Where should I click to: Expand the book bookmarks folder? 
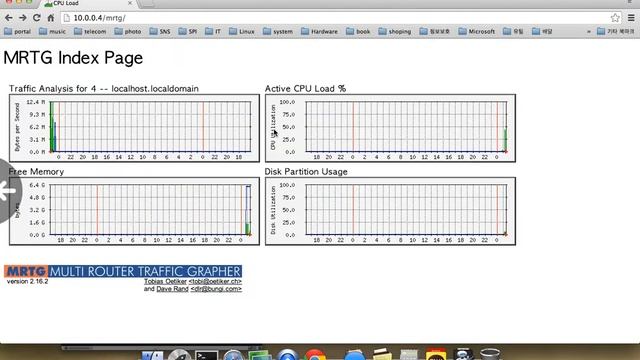[358, 31]
